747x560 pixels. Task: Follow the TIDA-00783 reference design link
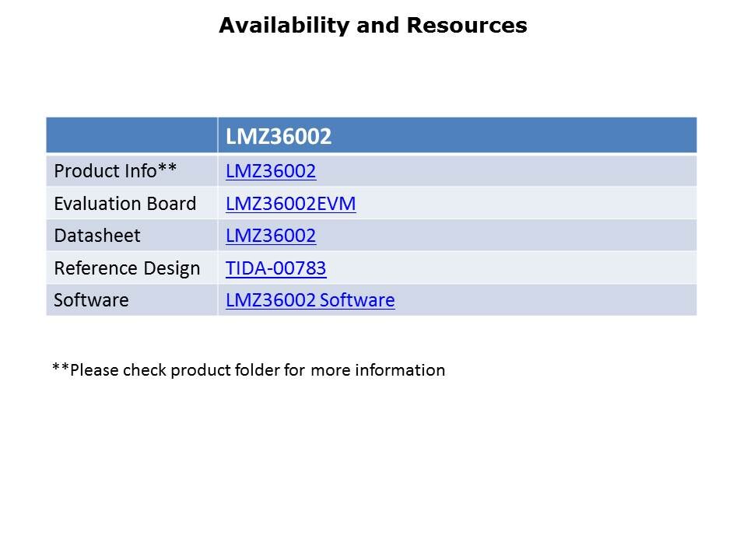(275, 268)
